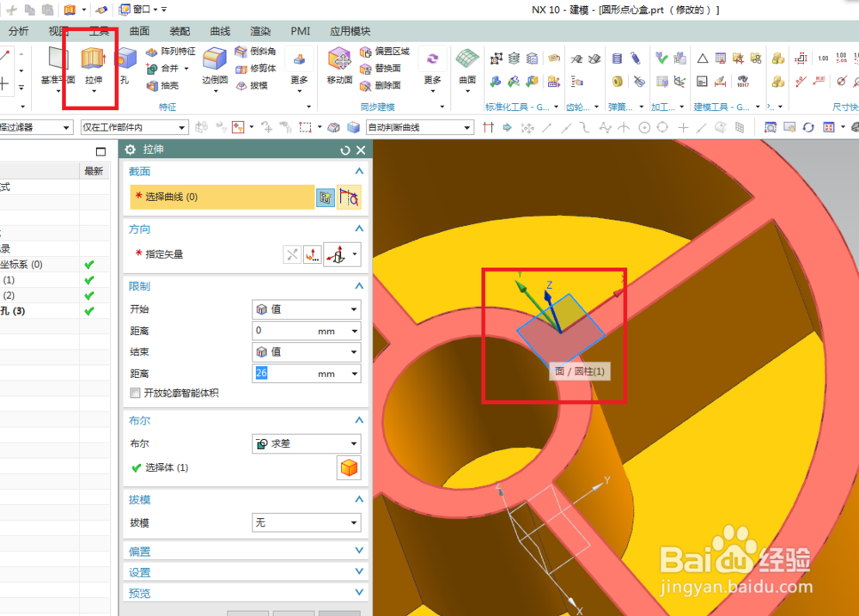859x616 pixels.
Task: Select the Shell (抽壳) tool
Action: pyautogui.click(x=162, y=86)
